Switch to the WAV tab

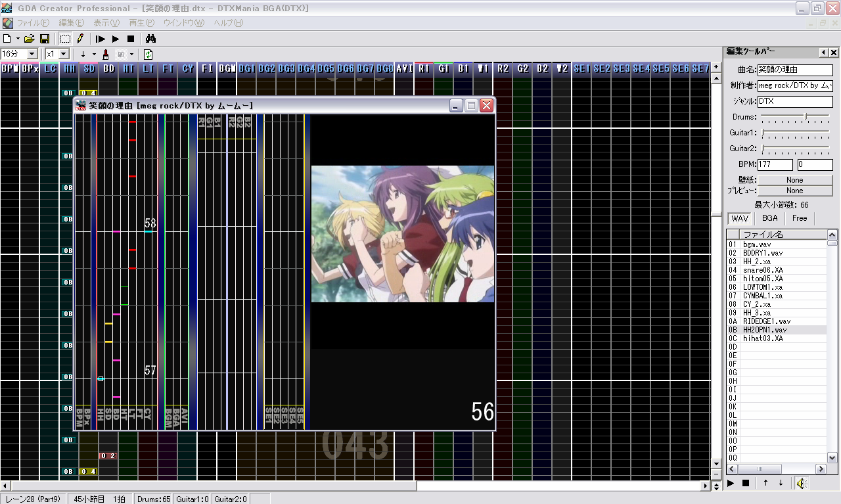[x=740, y=218]
